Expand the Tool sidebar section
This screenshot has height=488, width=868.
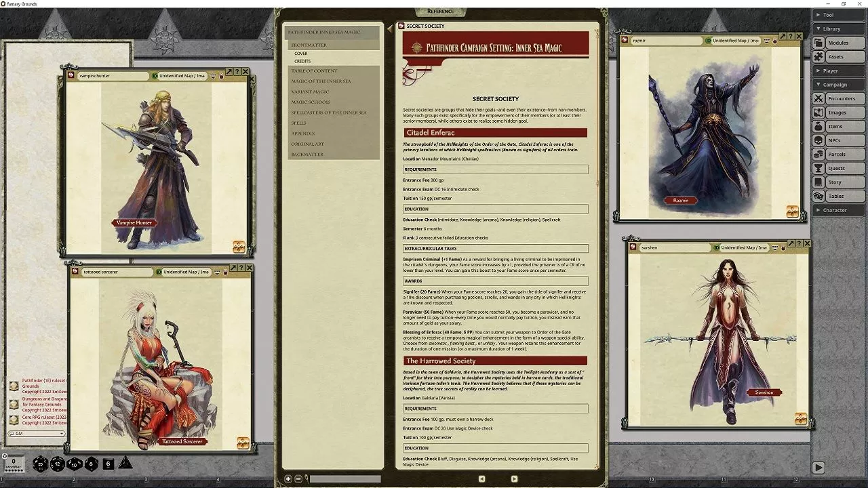point(838,14)
